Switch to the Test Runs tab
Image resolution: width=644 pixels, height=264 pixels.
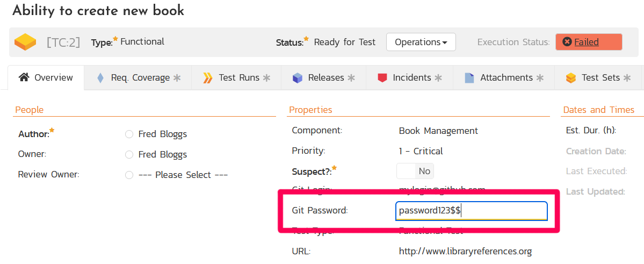tap(238, 78)
